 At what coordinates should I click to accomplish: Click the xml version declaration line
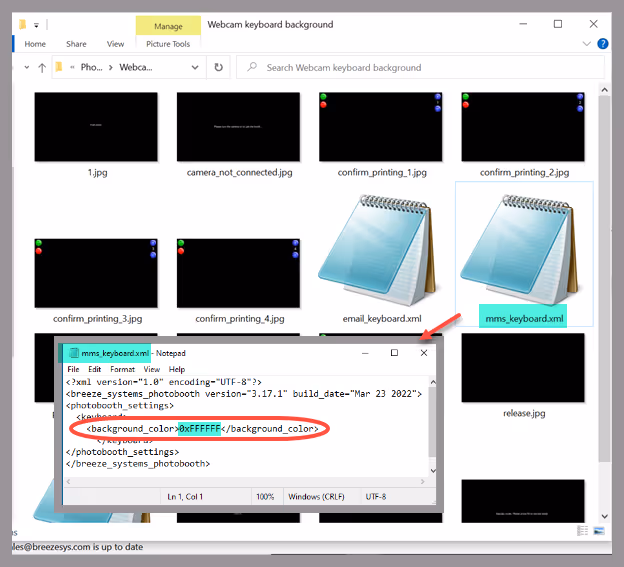click(x=164, y=382)
